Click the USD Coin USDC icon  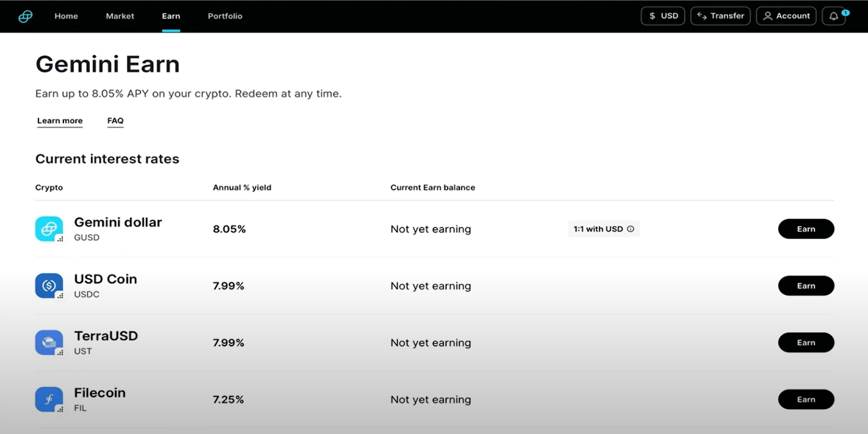click(49, 286)
